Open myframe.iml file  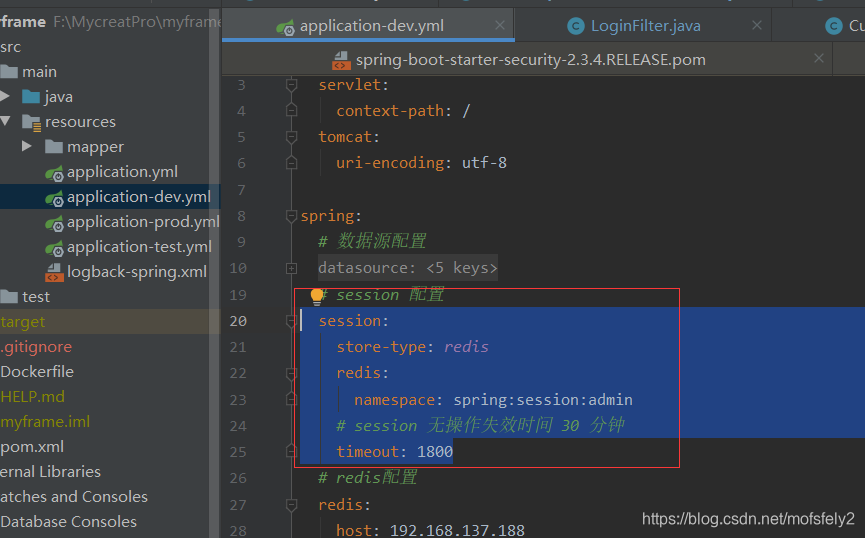tap(45, 422)
